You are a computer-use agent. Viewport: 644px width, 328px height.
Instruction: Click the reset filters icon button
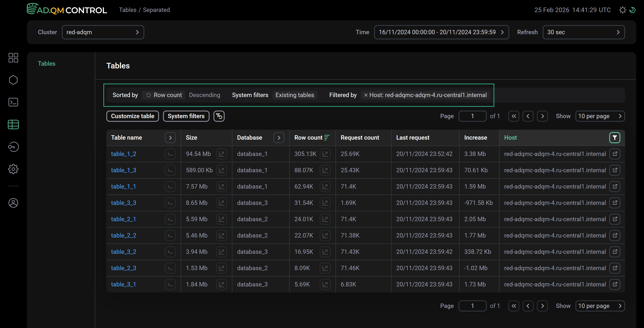[x=219, y=116]
